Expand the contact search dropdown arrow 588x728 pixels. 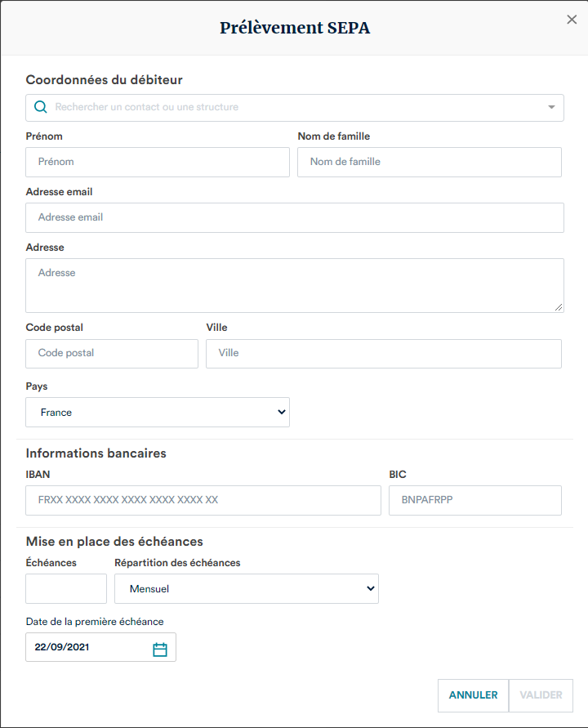551,107
